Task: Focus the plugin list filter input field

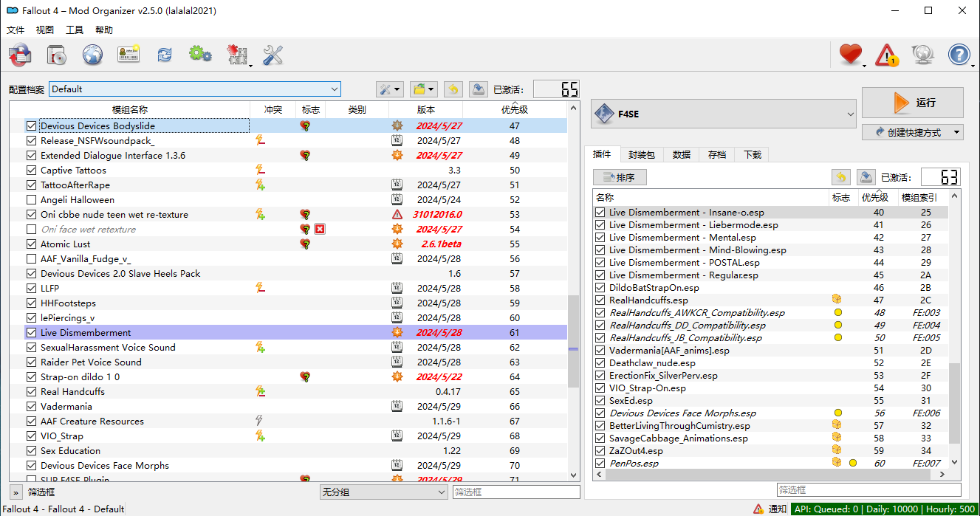Action: pos(868,489)
